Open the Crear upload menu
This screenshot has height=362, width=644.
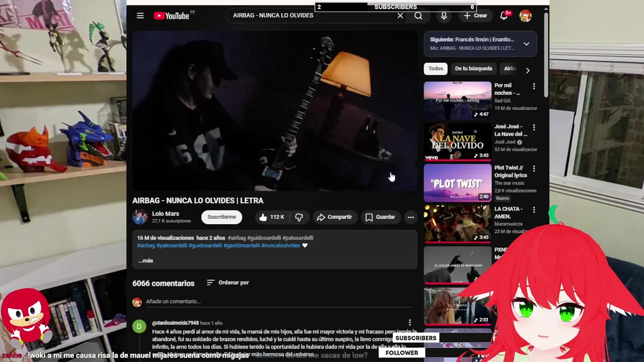475,16
